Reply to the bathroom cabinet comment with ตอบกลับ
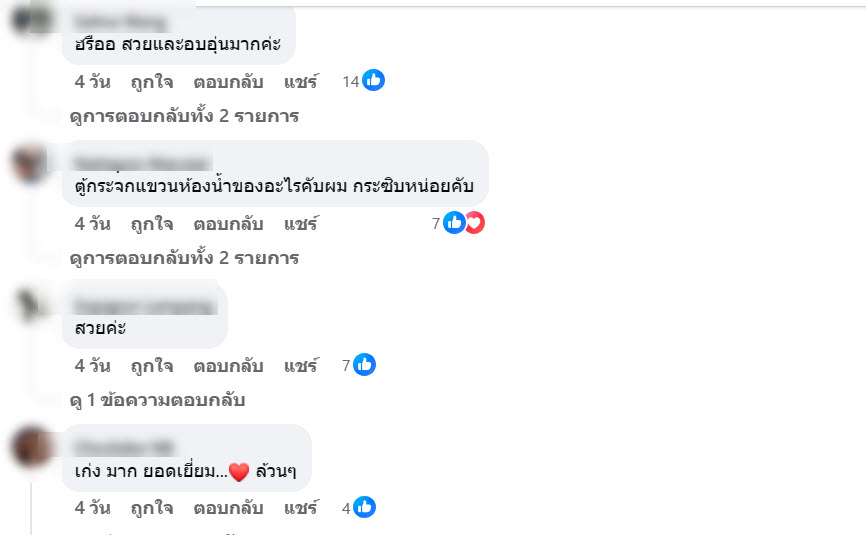This screenshot has height=535, width=866. (x=228, y=223)
